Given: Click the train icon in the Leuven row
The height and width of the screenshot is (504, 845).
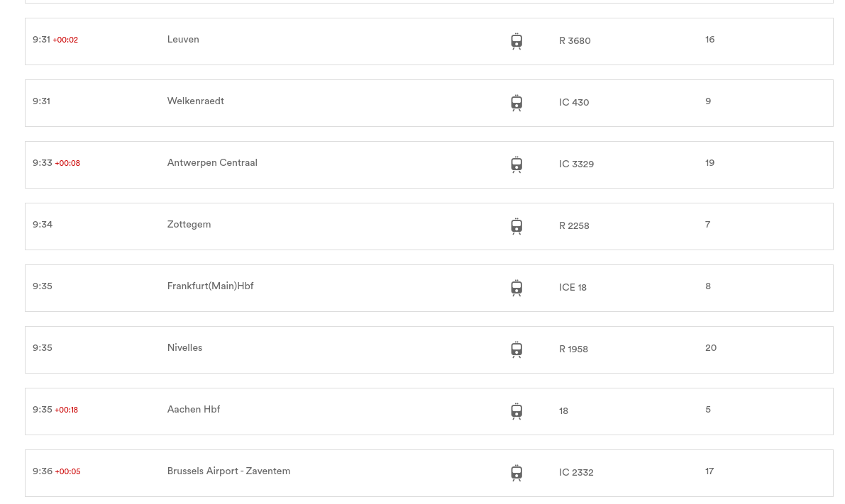Looking at the screenshot, I should click(517, 41).
